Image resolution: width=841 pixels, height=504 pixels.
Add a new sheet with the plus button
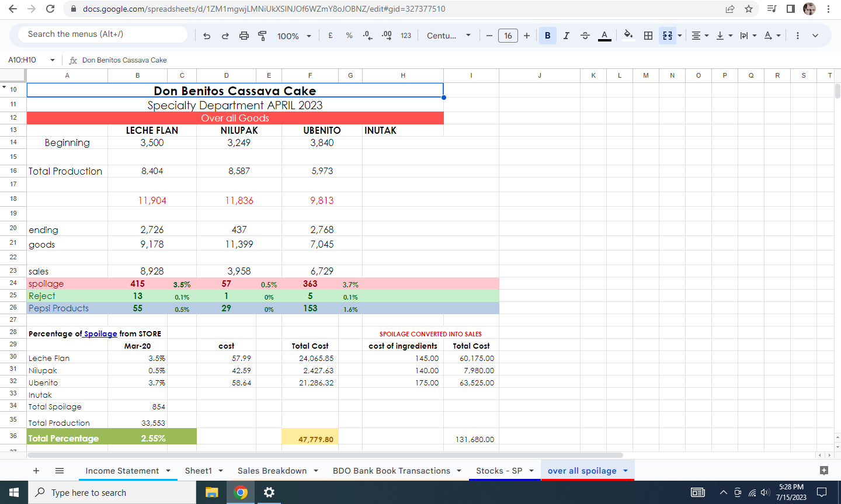click(36, 471)
